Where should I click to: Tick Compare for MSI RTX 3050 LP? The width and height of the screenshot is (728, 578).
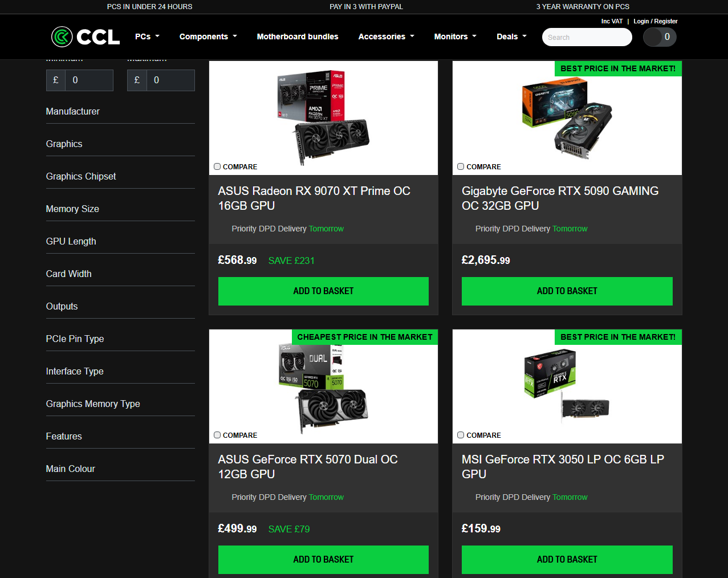coord(461,435)
